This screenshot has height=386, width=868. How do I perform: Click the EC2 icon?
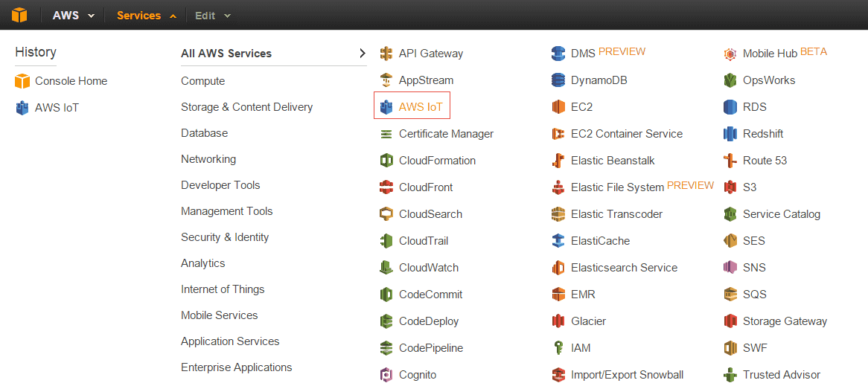(x=558, y=107)
